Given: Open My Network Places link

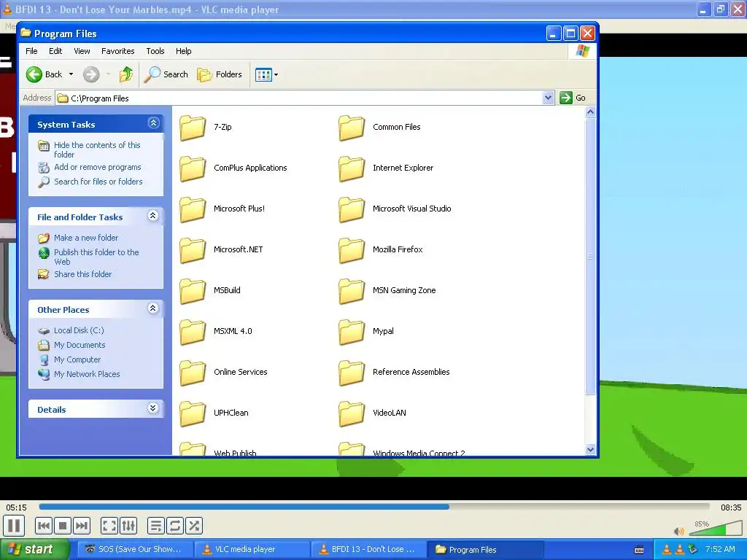Looking at the screenshot, I should pyautogui.click(x=87, y=374).
